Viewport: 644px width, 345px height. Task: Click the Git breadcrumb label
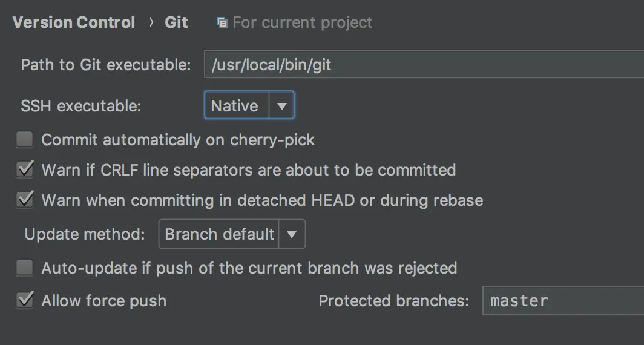coord(176,22)
